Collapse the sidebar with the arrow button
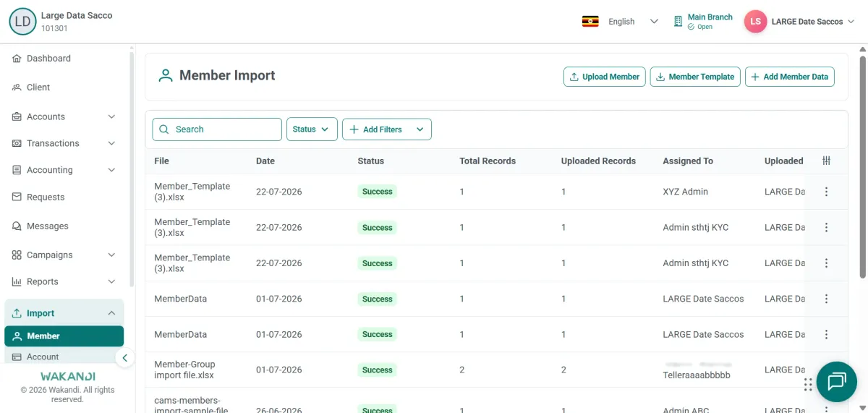 click(x=124, y=357)
